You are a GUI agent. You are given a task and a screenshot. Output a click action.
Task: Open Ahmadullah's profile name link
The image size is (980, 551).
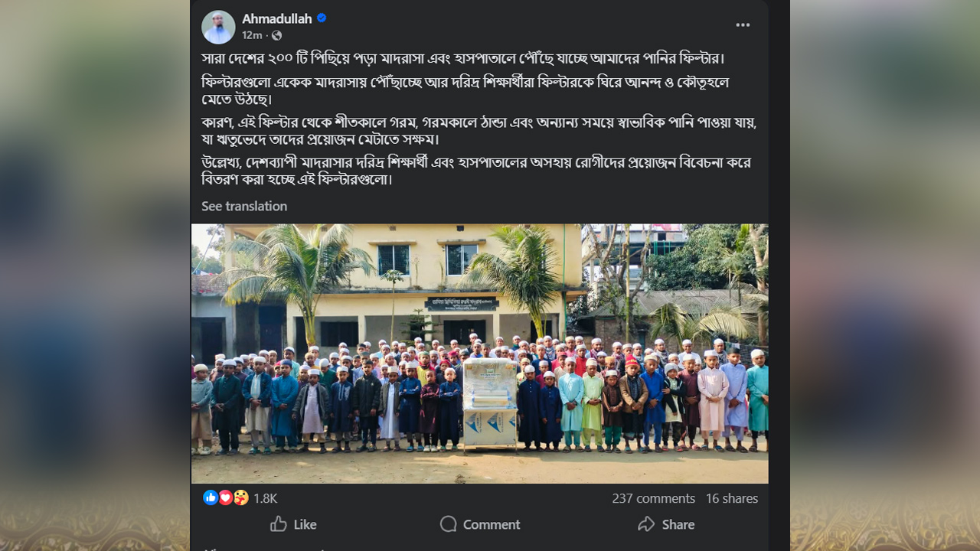(277, 18)
